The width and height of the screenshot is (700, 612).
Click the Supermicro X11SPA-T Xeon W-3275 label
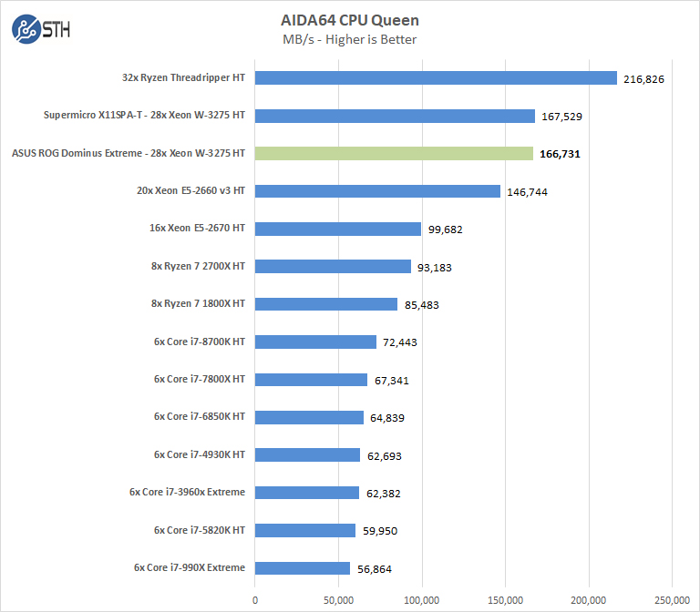click(144, 115)
